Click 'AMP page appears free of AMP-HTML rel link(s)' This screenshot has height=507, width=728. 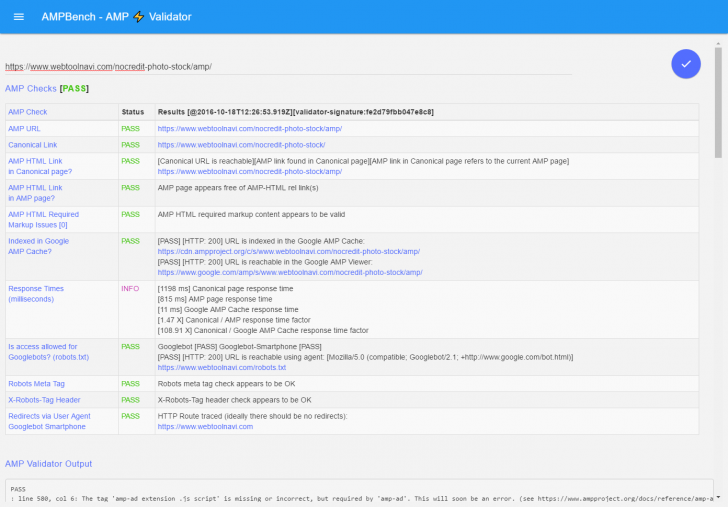click(238, 188)
